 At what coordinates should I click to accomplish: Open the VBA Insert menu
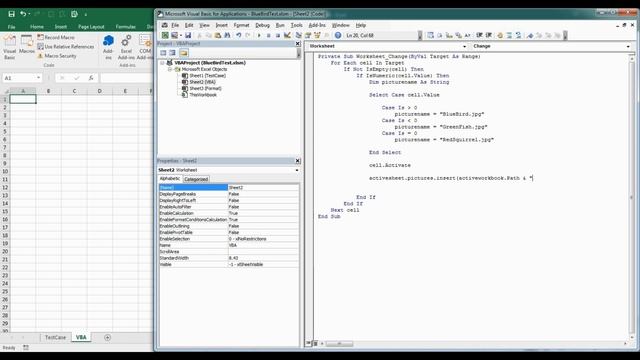pyautogui.click(x=222, y=25)
